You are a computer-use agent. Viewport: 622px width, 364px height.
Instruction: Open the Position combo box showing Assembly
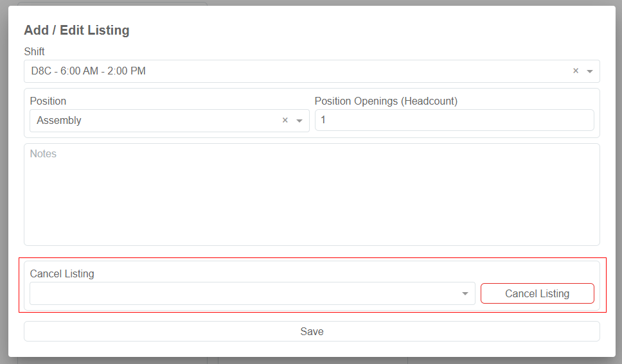click(x=154, y=121)
